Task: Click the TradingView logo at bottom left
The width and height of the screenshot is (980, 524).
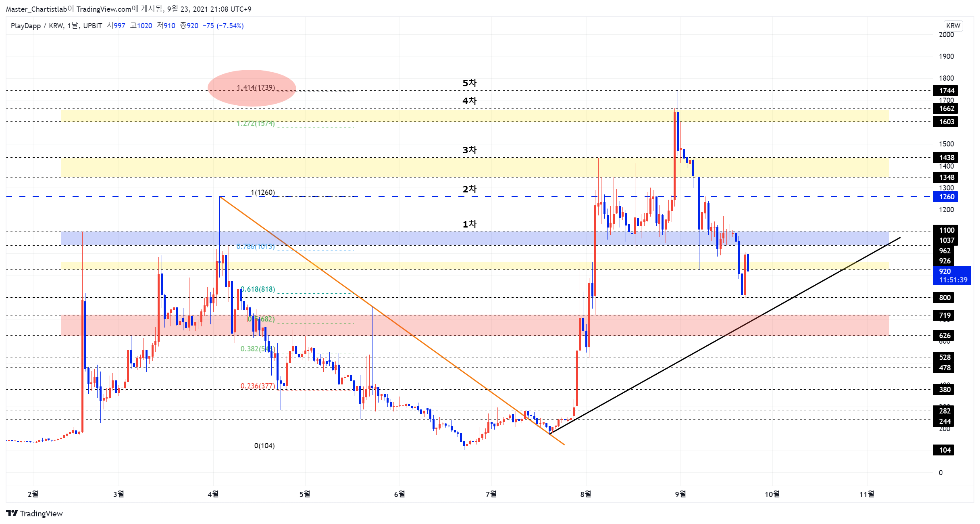Action: [35, 513]
